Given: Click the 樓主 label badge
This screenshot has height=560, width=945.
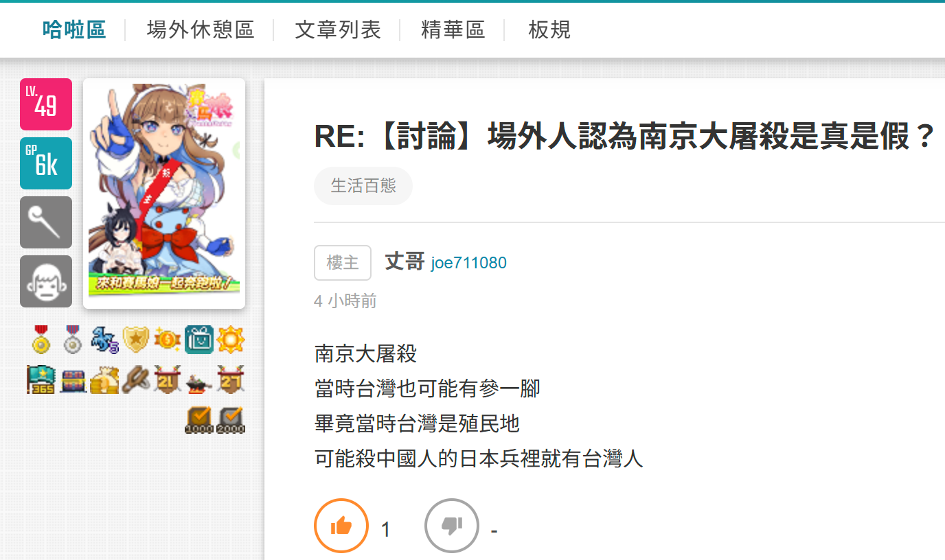Looking at the screenshot, I should pyautogui.click(x=343, y=263).
